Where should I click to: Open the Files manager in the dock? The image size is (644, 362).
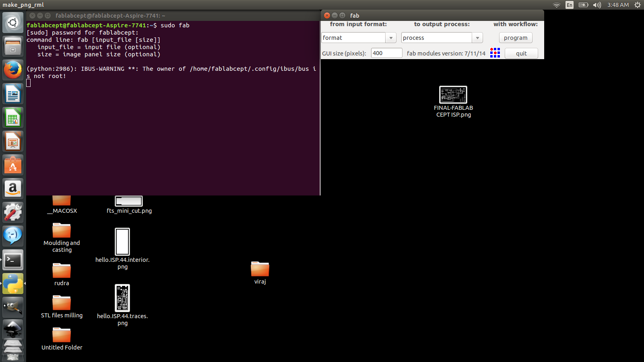pyautogui.click(x=13, y=46)
